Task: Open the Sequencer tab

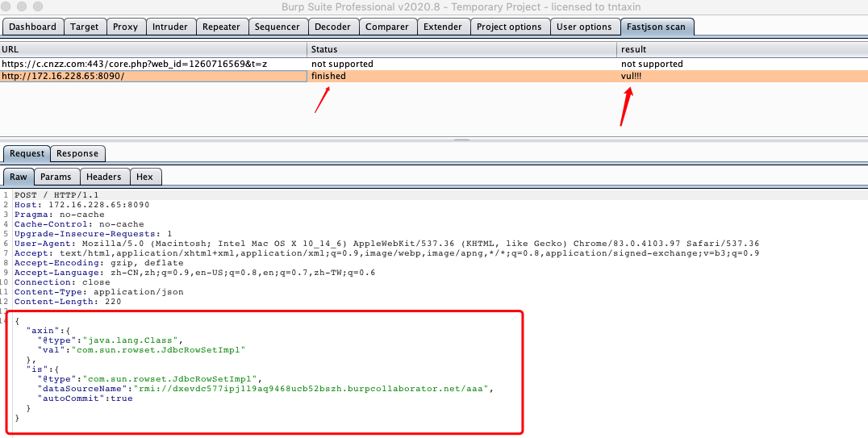Action: tap(277, 27)
